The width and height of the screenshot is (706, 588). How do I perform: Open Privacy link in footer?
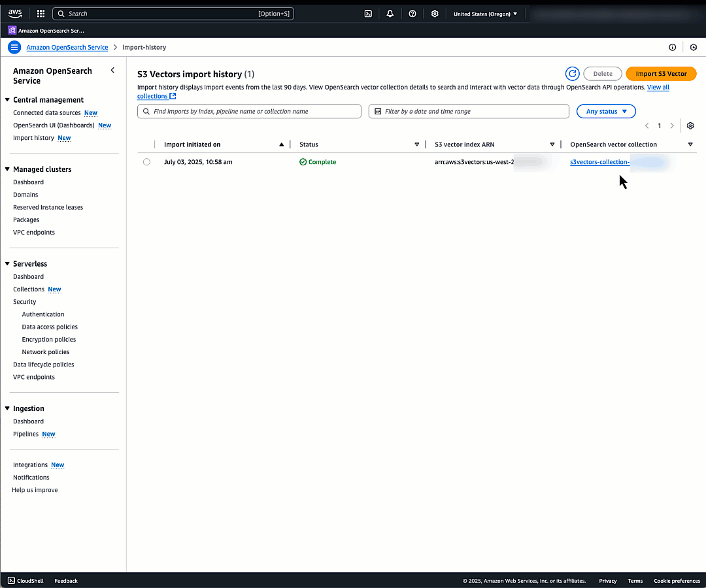click(x=607, y=581)
